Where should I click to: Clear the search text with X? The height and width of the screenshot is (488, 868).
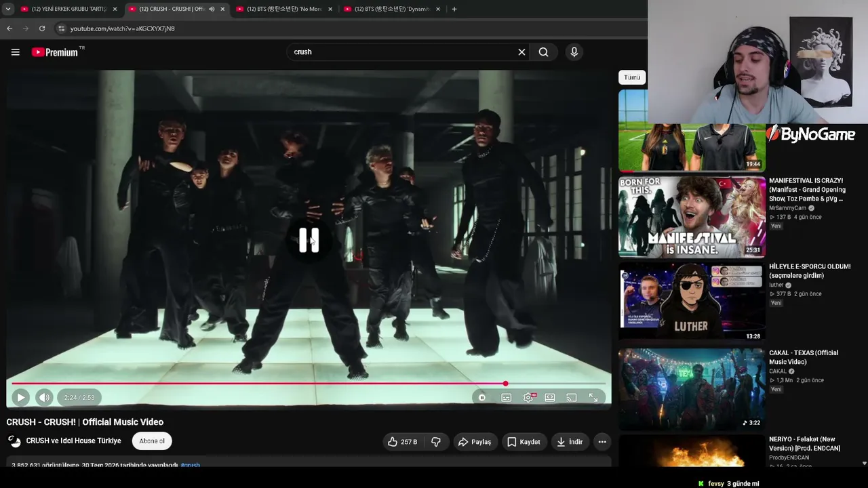click(x=521, y=52)
